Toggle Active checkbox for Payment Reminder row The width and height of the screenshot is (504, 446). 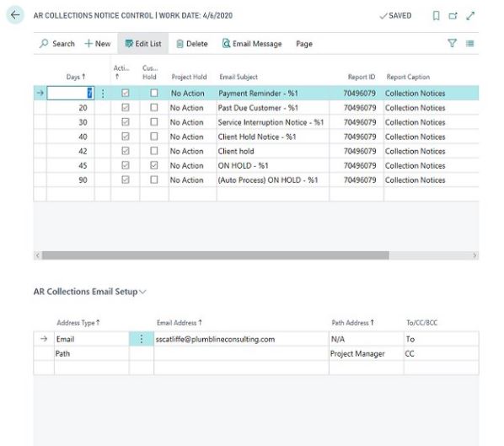tap(126, 94)
